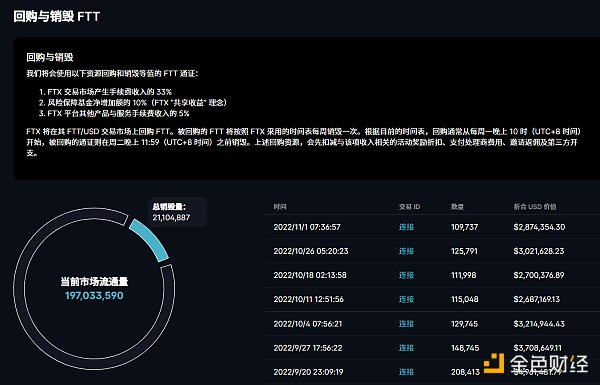Open the 连接 link for 2022/9/27 17:56:22
Viewport: 600px width, 385px height.
pos(406,348)
